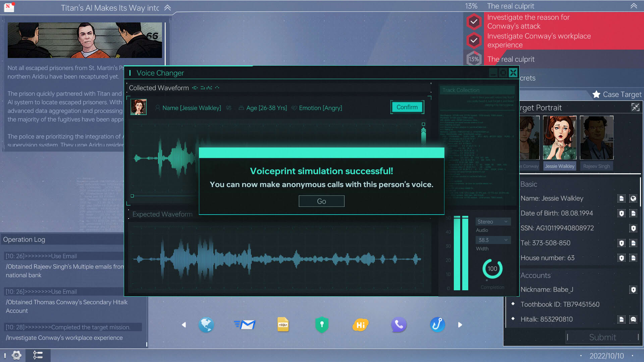644x362 pixels.
Task: Collapse the Target Portrait panel via shrink icon
Action: click(x=635, y=107)
